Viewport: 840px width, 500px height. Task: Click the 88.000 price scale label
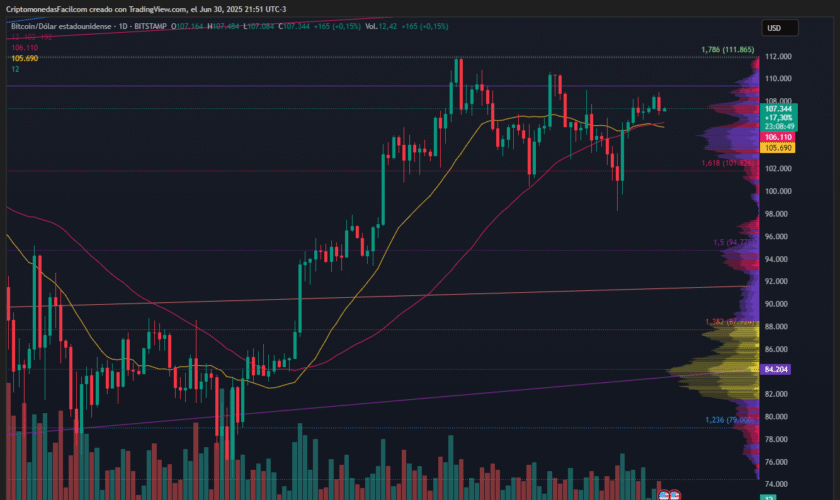click(778, 326)
